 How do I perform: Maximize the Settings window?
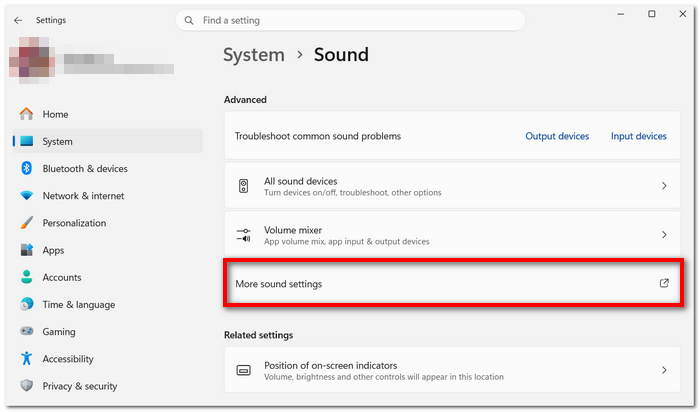652,14
